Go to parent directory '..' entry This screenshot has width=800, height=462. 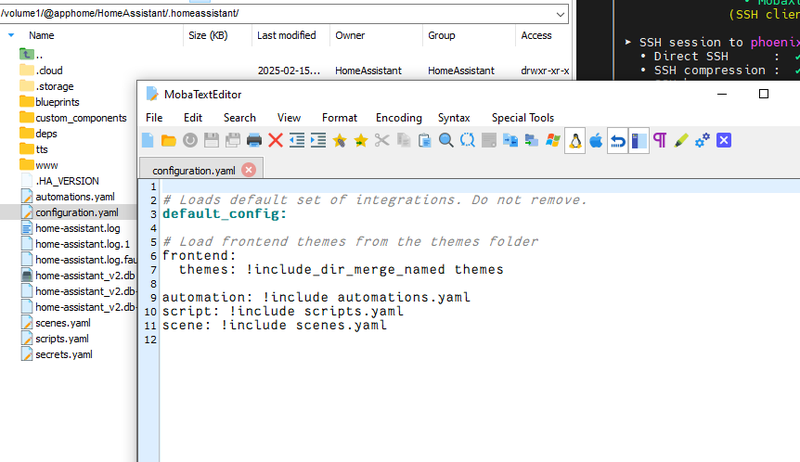tap(31, 54)
